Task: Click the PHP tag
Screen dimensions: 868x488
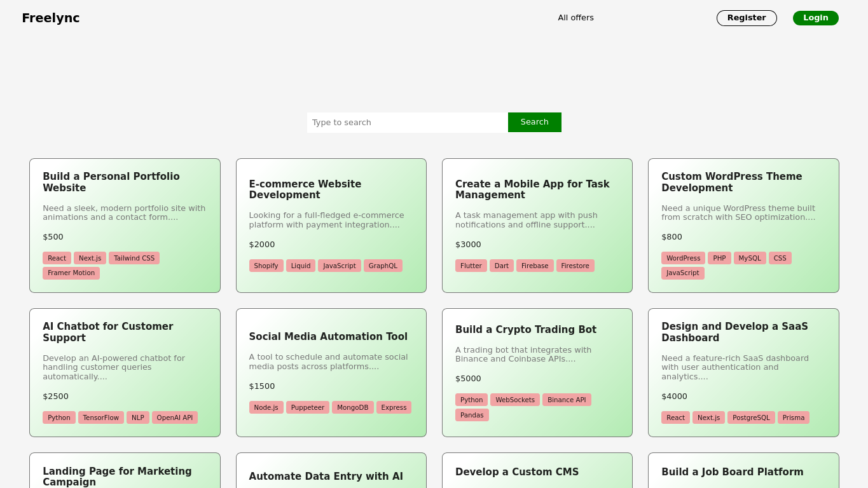Action: tap(719, 258)
